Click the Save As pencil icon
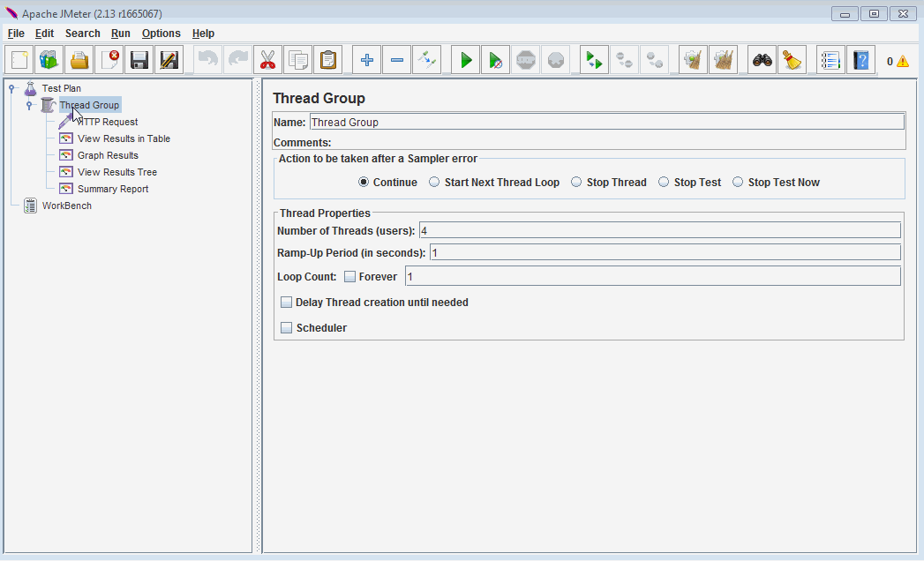 click(x=169, y=60)
